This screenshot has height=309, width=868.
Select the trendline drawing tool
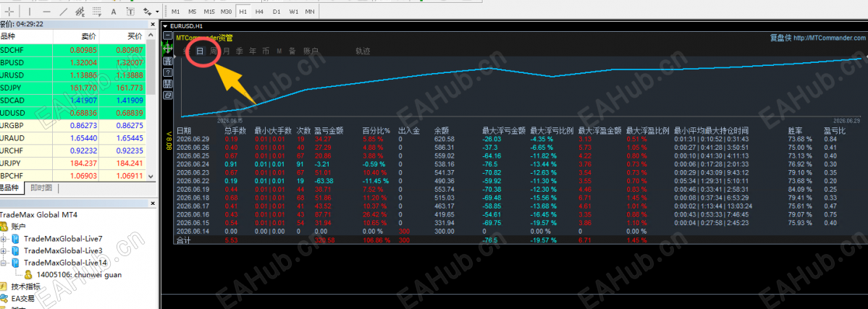(x=63, y=11)
